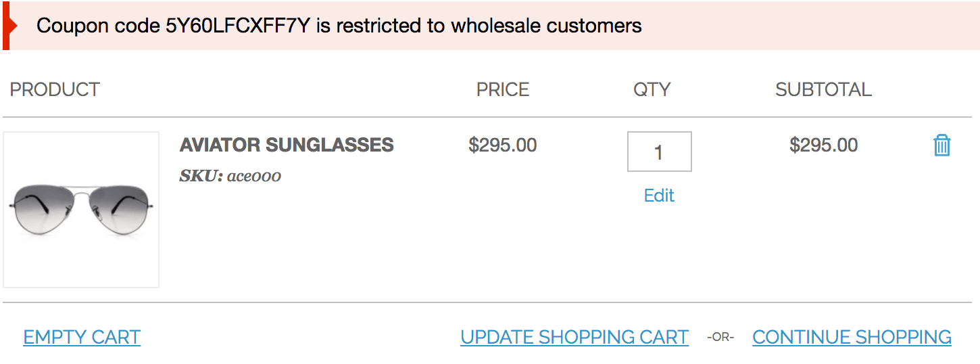Click the -OR- separator text
Screen dimensions: 980x364
pyautogui.click(x=720, y=337)
